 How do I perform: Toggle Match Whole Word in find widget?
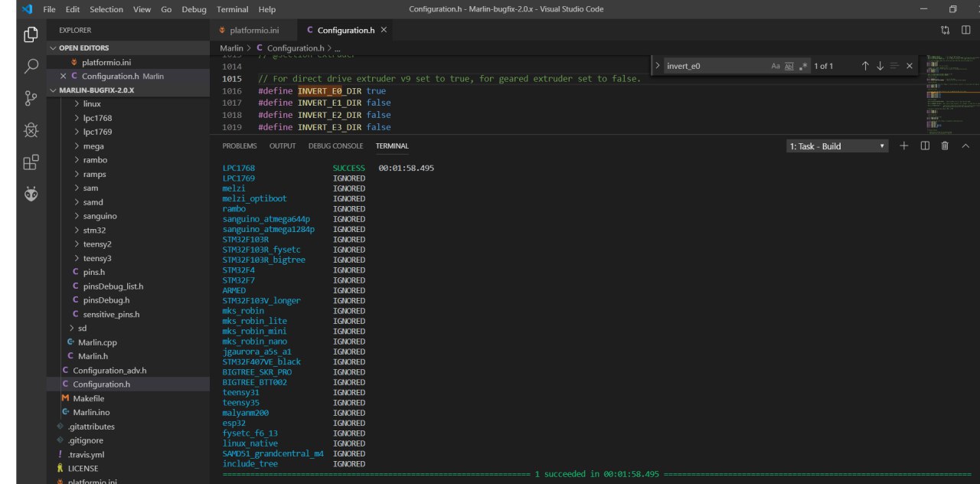point(789,66)
